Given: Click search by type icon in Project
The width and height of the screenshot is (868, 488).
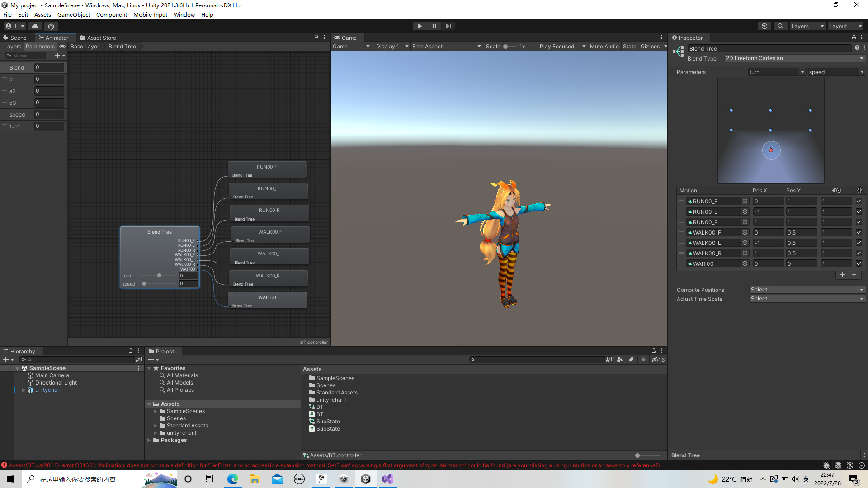Looking at the screenshot, I should click(620, 360).
